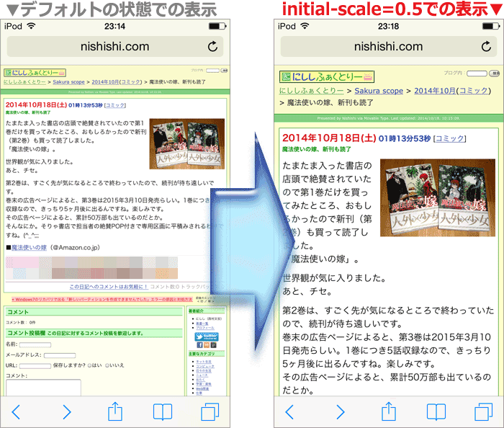Tap reload icon in right phone address bar

click(x=486, y=47)
